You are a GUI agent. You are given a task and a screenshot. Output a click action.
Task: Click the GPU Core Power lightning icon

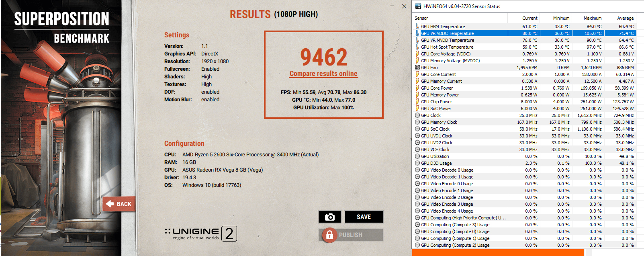coord(417,88)
